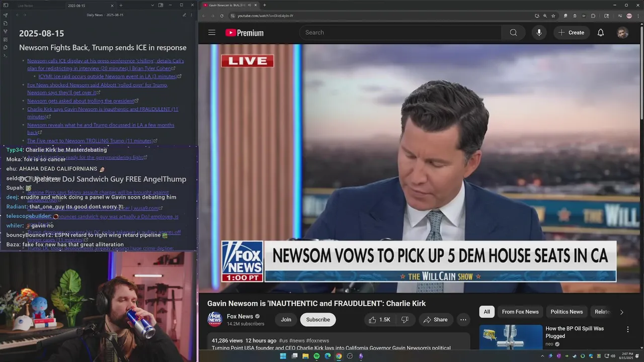Show hidden system tray icons

click(x=542, y=356)
